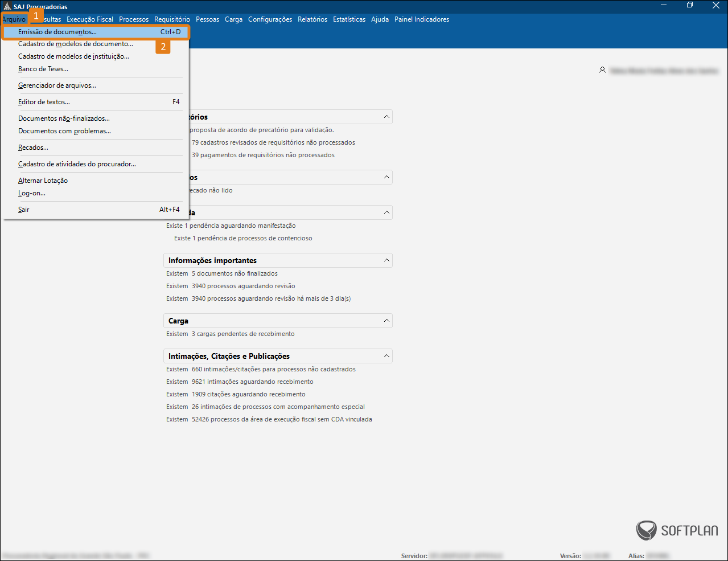Choose Gerenciador de arquivos menu item
Screen dimensions: 728x561
coord(57,85)
